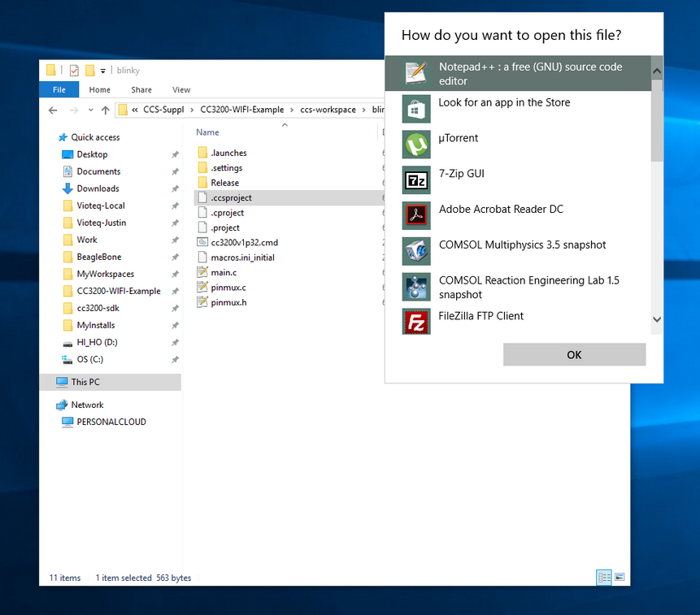Unpin MyWorkspaces from Quick access
This screenshot has width=700, height=615.
[175, 275]
